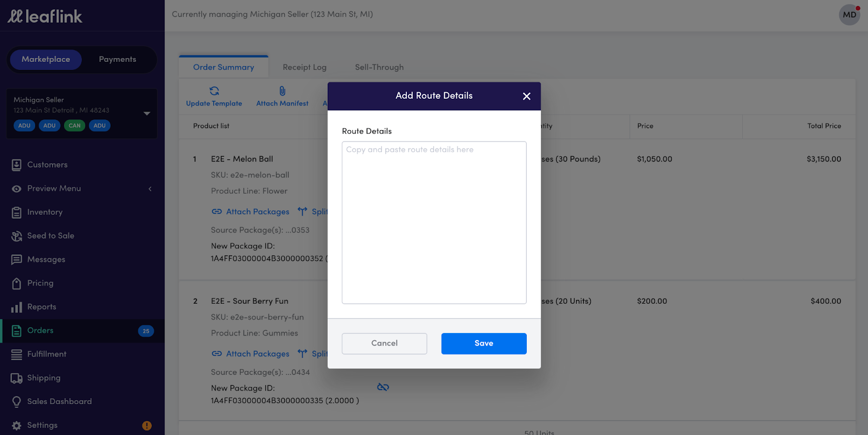Open the Customers page label

47,165
